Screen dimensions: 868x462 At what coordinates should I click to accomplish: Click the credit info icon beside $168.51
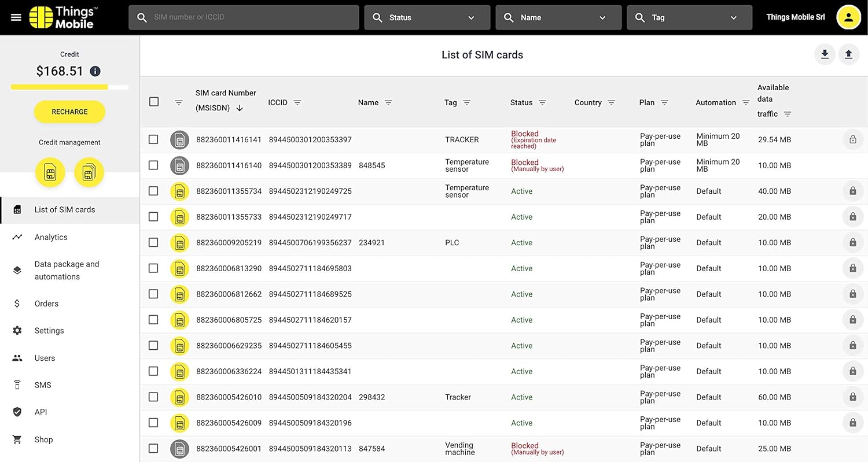tap(95, 71)
